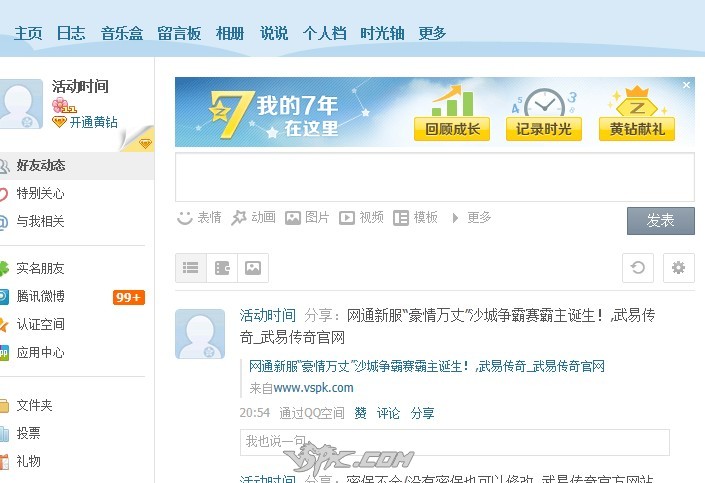Go to 音乐盒 tab

[x=121, y=33]
